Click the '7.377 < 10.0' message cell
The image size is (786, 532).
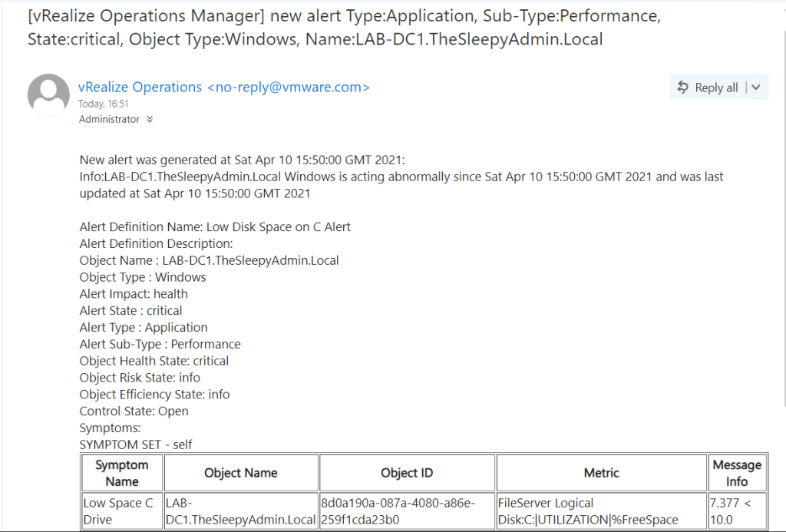(x=736, y=511)
